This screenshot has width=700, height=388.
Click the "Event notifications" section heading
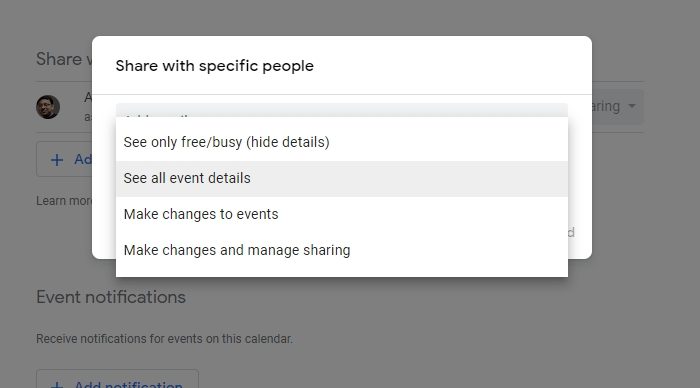coord(111,297)
